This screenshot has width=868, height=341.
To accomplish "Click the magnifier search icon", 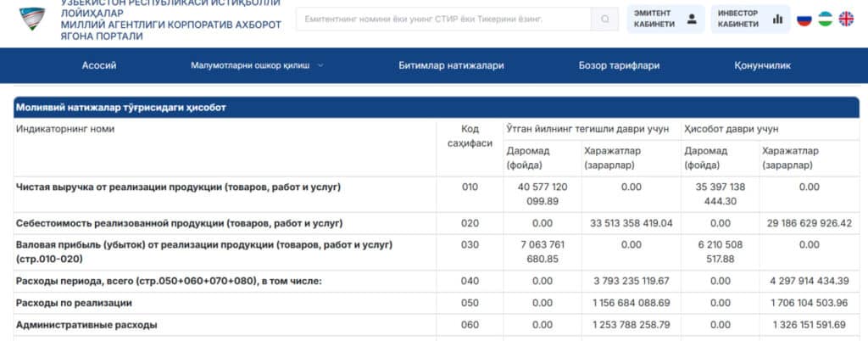I will pyautogui.click(x=605, y=19).
